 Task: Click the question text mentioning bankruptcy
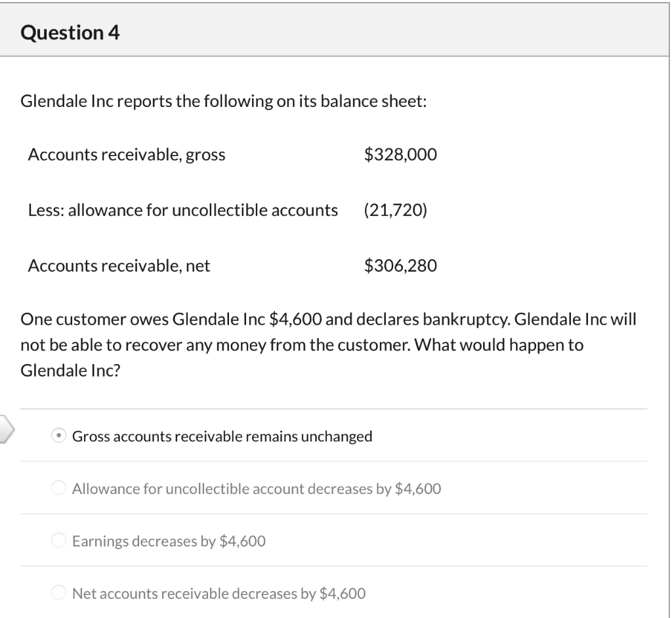(328, 344)
